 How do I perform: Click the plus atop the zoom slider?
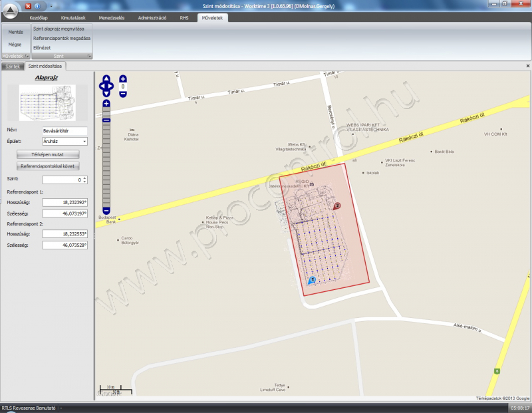click(x=106, y=104)
